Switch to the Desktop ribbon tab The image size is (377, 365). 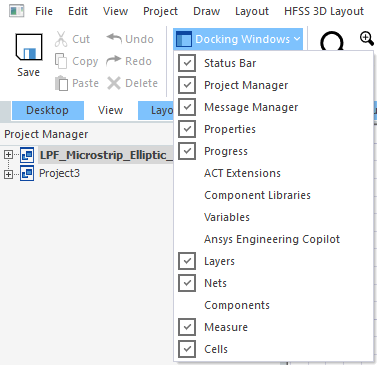pyautogui.click(x=48, y=110)
